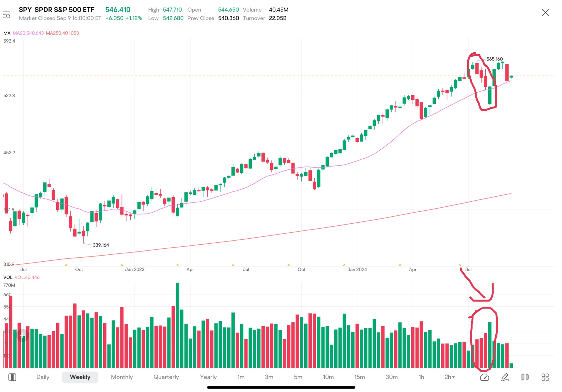
Task: Select the 3m interval
Action: 269,377
